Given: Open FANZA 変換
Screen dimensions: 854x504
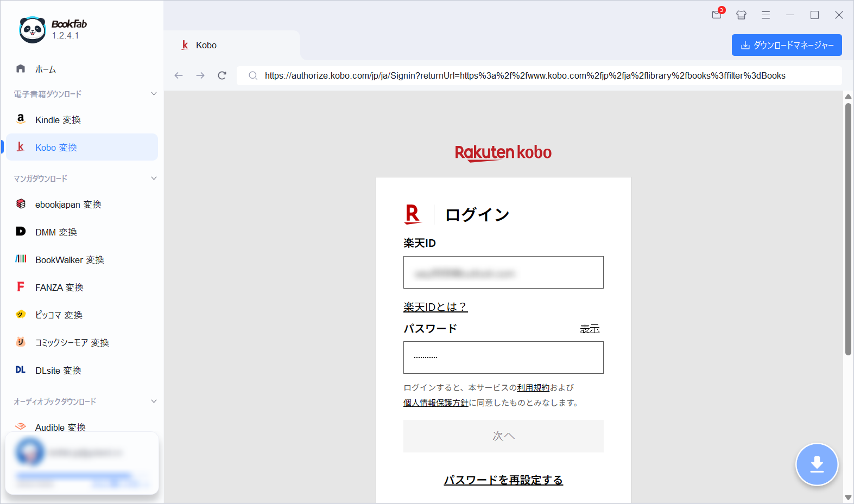Looking at the screenshot, I should click(81, 288).
